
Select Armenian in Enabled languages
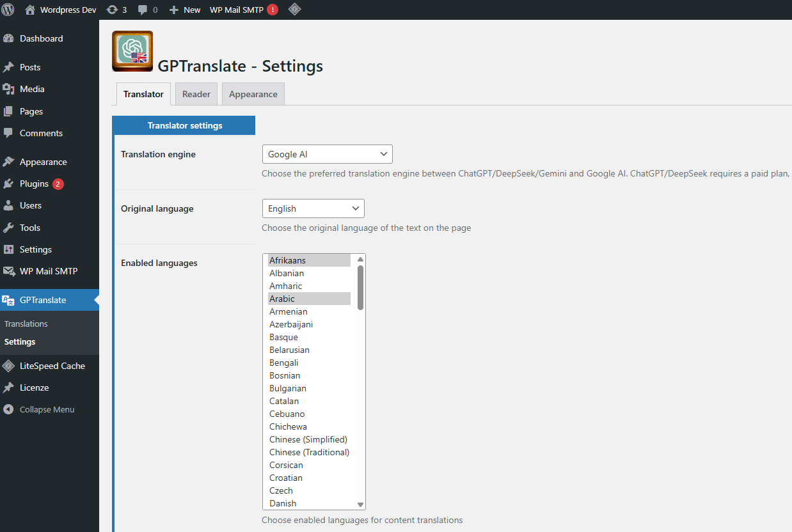(x=309, y=311)
